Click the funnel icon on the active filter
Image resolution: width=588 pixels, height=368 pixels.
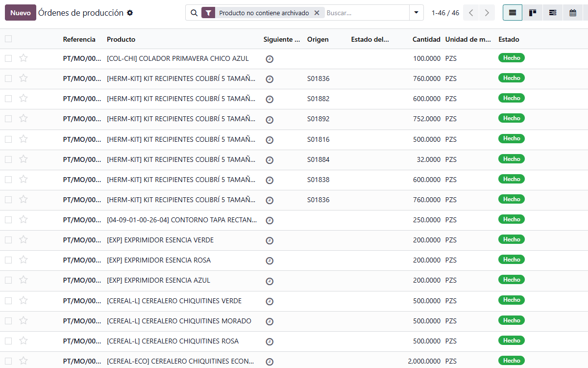tap(208, 12)
